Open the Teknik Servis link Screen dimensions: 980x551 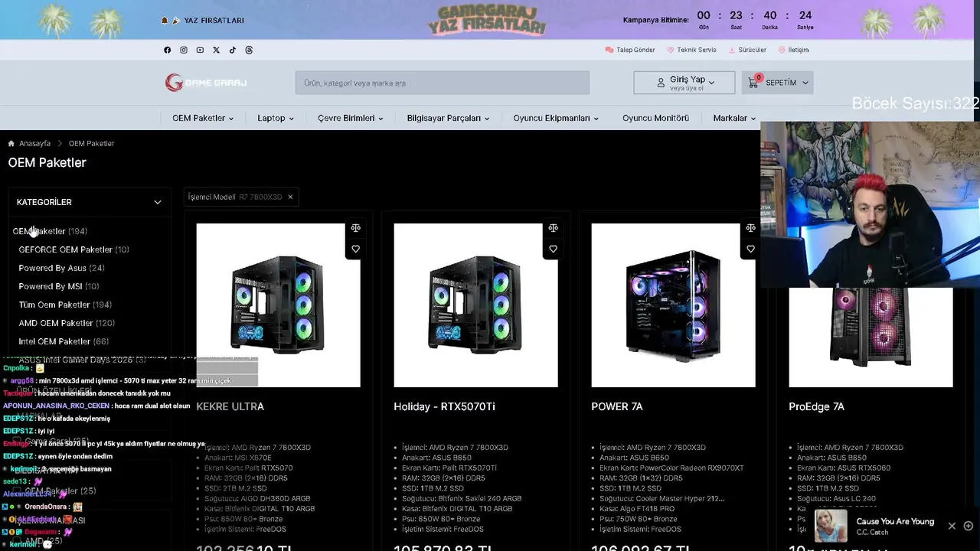pyautogui.click(x=692, y=50)
